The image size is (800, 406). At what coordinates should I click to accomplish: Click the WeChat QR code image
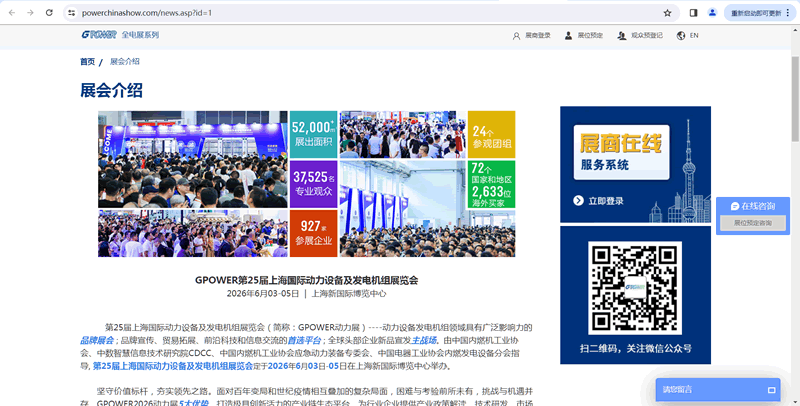tap(635, 285)
